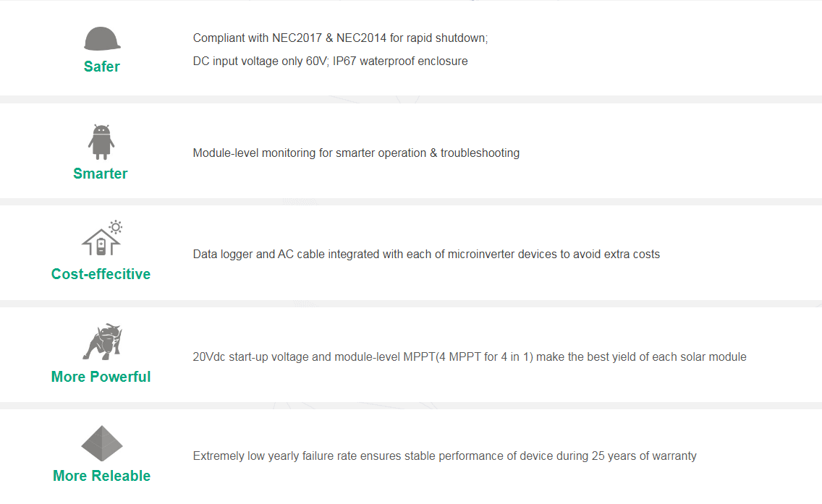Select the Safer heading
Screen dimensions: 822x504
click(102, 67)
